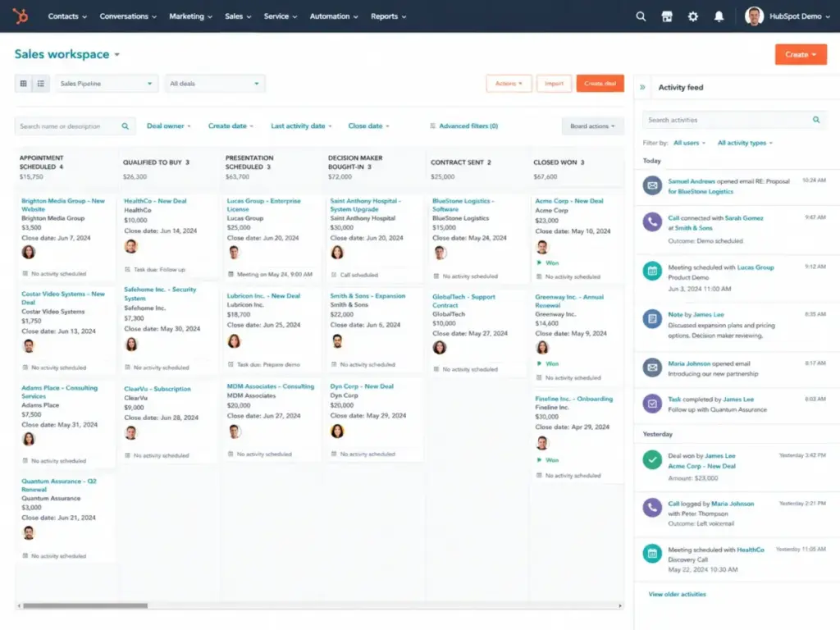
Task: Click email icon for Maria Johnson activity
Action: coord(652,367)
